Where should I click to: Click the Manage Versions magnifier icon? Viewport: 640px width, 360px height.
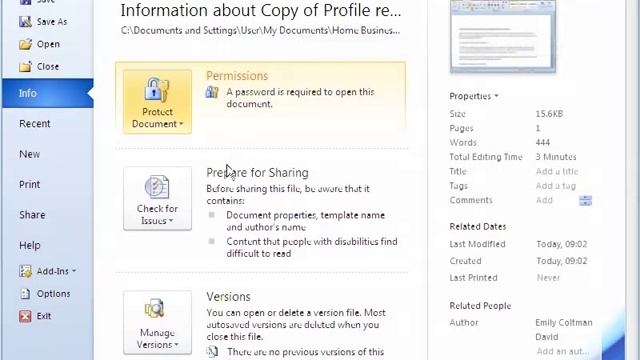tap(155, 309)
